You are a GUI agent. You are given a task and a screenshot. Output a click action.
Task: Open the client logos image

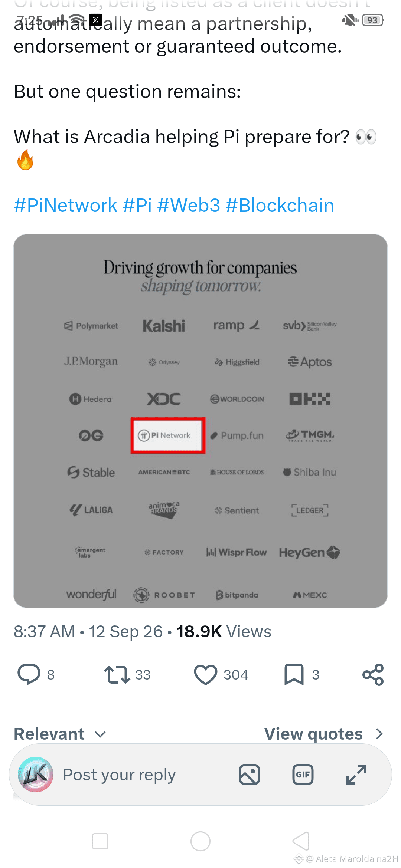tap(200, 421)
